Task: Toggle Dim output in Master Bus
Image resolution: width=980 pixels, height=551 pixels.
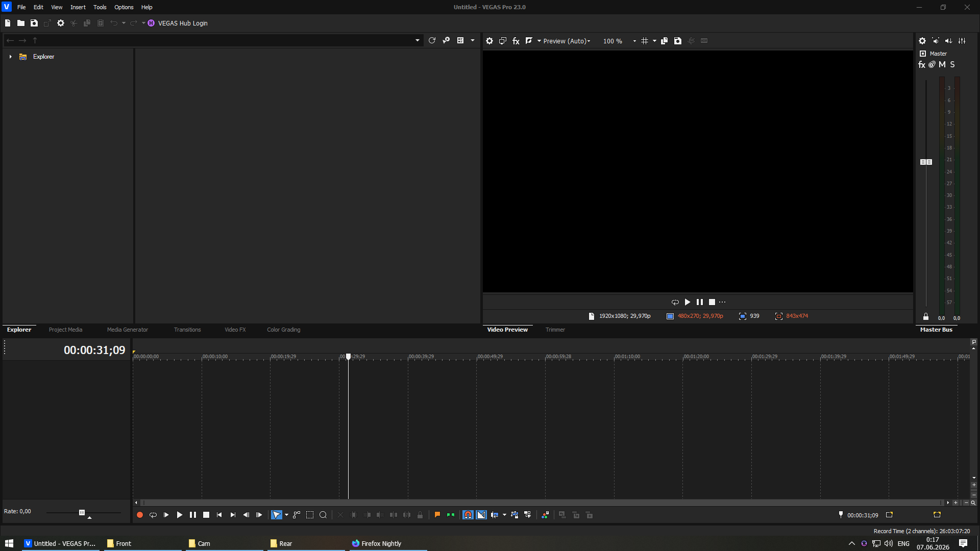Action: tap(948, 41)
